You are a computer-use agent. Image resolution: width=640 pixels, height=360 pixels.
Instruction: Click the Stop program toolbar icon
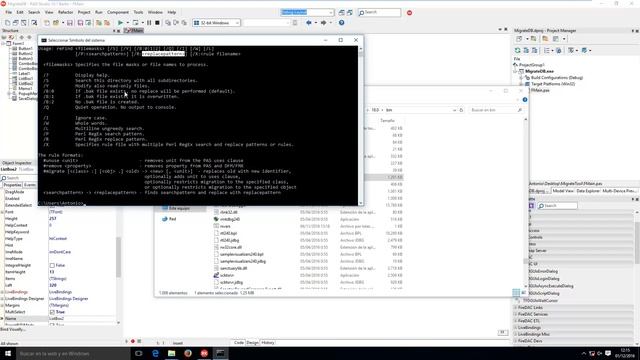click(x=157, y=23)
